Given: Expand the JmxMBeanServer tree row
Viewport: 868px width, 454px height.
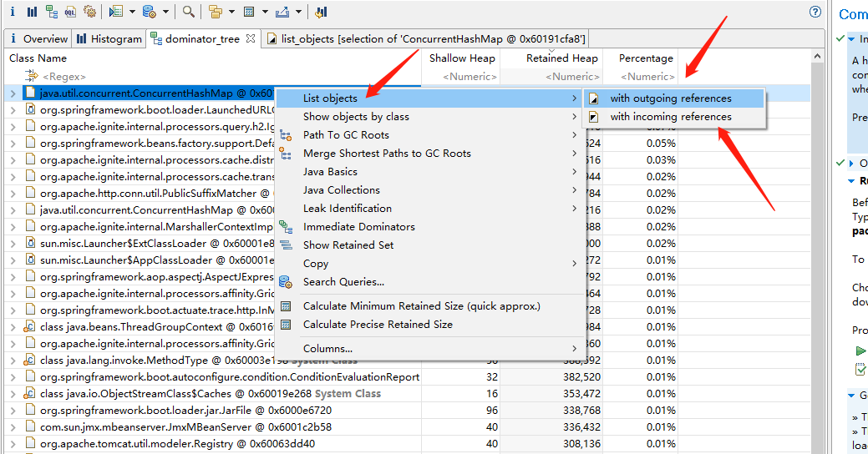Looking at the screenshot, I should [x=13, y=427].
